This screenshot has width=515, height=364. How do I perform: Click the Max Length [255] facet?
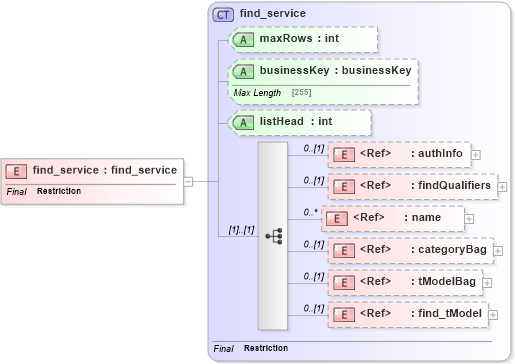[272, 93]
